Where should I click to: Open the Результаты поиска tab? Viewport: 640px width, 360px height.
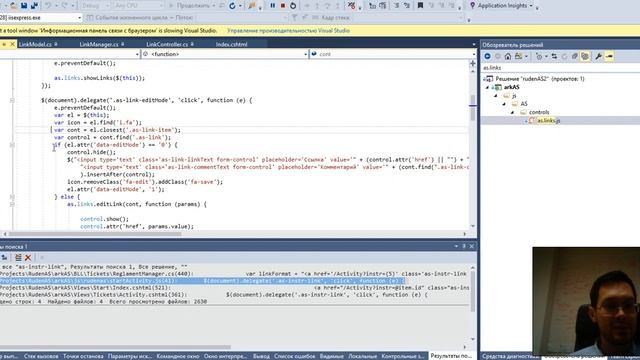451,356
